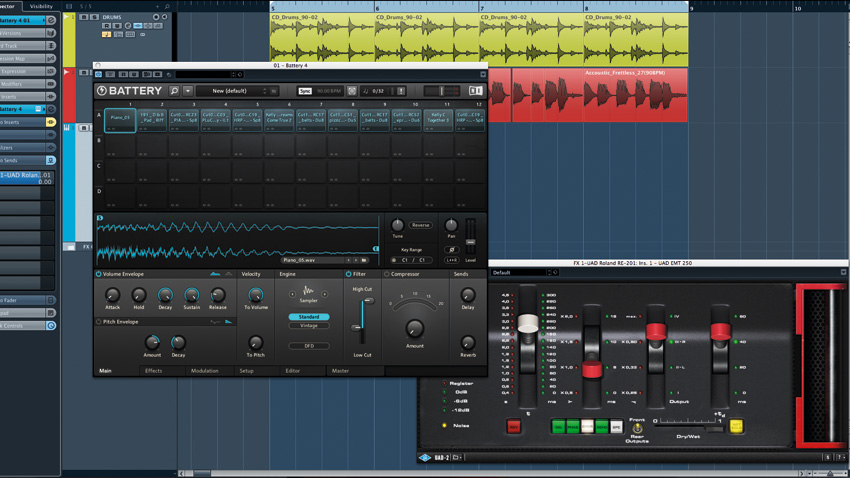The image size is (850, 478).
Task: Click next engine arrow beside Sampler
Action: point(325,294)
